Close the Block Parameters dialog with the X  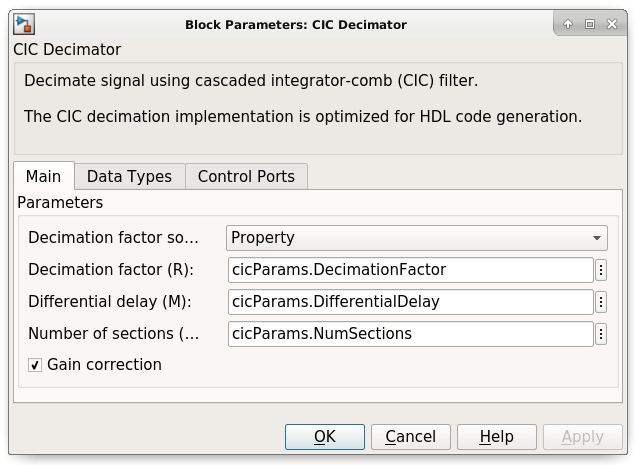coord(612,24)
